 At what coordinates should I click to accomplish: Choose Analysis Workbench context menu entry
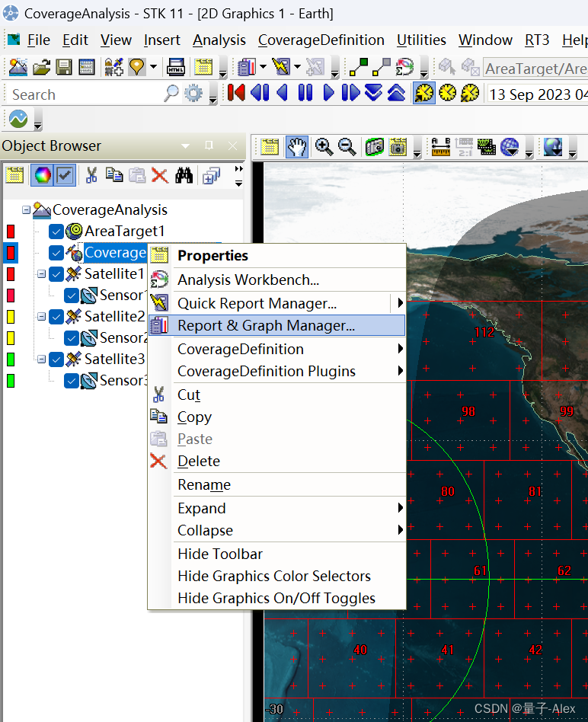[276, 280]
